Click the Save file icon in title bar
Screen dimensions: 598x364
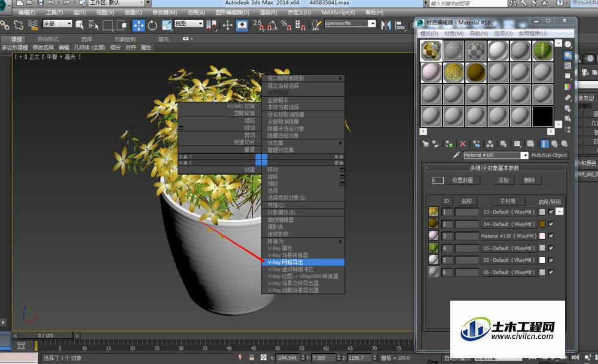(41, 3)
